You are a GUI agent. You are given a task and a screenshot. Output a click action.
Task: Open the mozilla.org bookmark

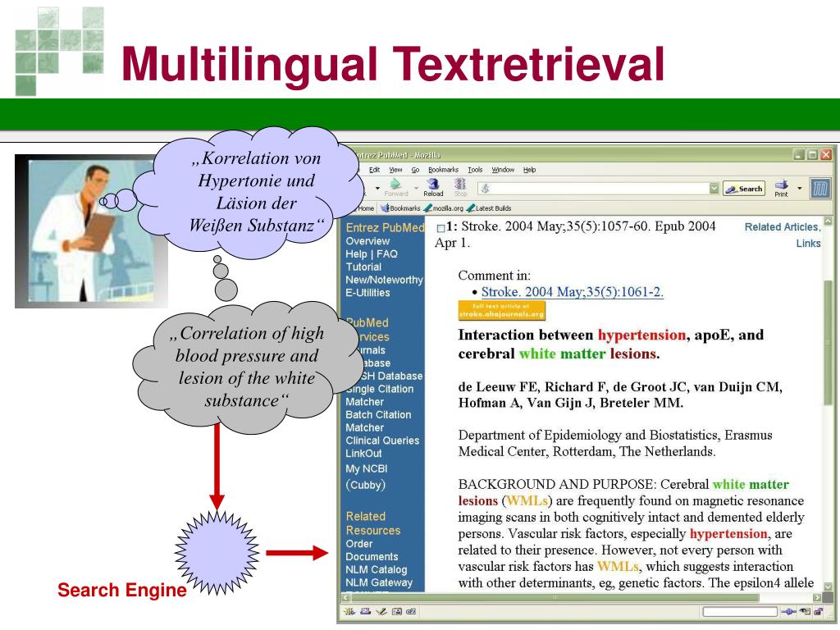pyautogui.click(x=444, y=208)
